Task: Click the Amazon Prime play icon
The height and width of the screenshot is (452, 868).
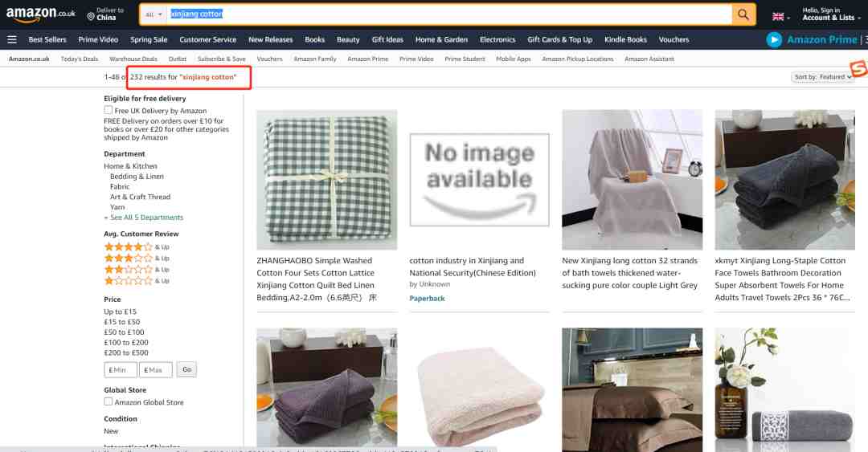Action: pyautogui.click(x=774, y=40)
